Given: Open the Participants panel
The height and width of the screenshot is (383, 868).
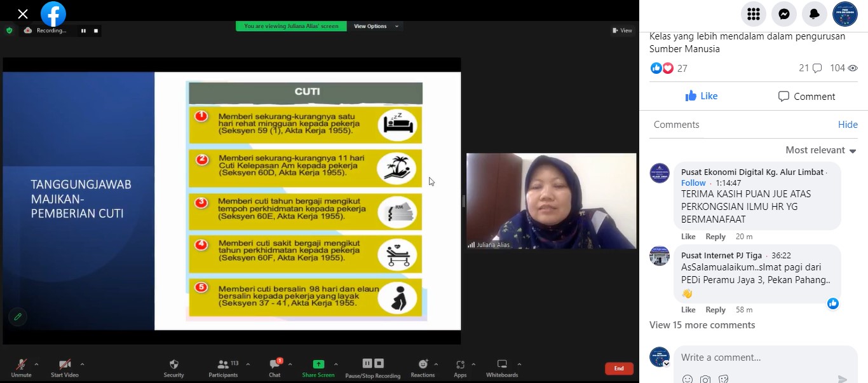Looking at the screenshot, I should (x=223, y=368).
